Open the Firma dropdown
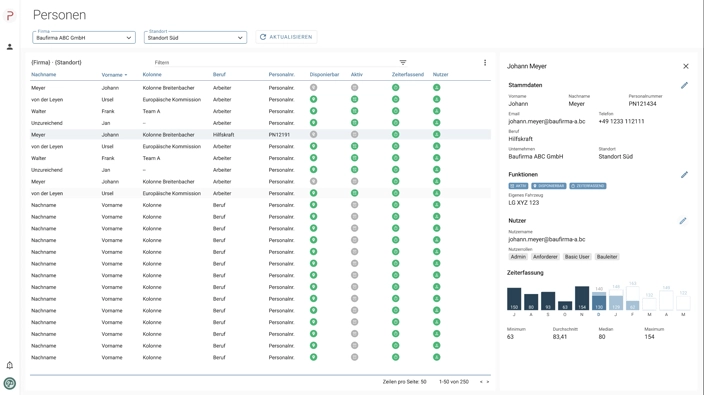704x395 pixels. point(84,38)
